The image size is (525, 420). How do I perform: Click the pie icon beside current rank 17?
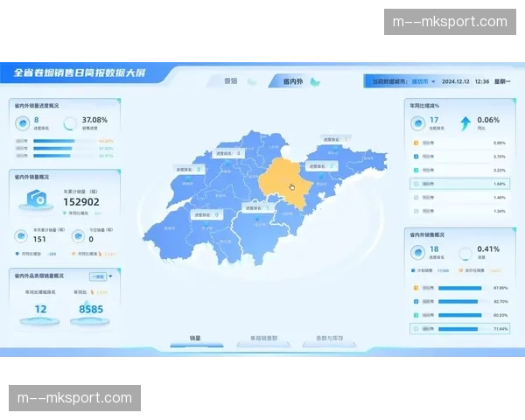pos(417,123)
